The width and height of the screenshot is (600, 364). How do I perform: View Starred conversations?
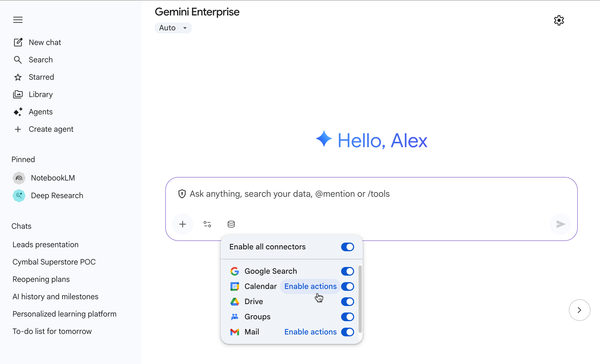tap(42, 77)
